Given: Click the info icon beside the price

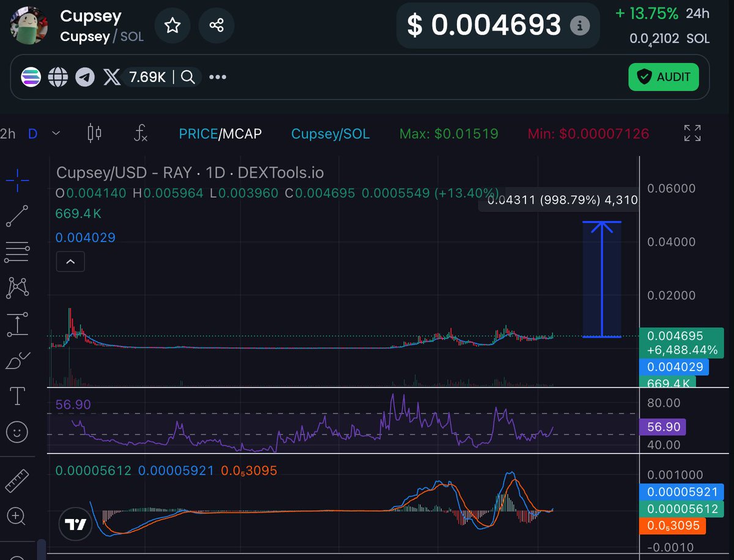Looking at the screenshot, I should point(579,26).
